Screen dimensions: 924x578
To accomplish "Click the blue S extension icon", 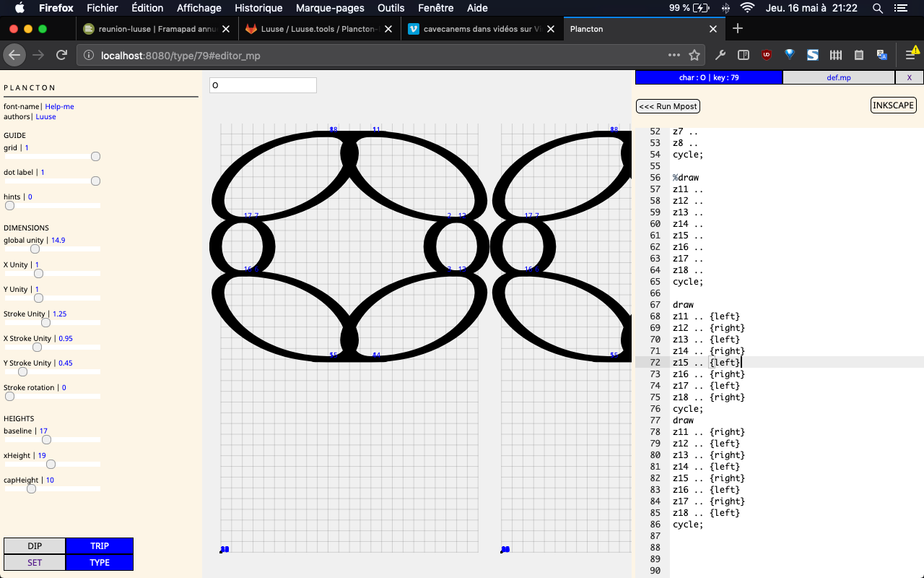I will (x=813, y=55).
